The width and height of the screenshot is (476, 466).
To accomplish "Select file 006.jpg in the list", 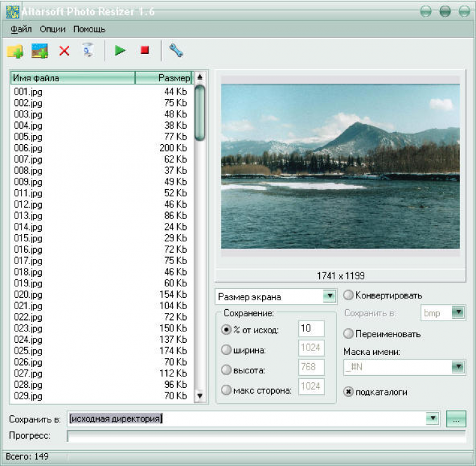I will pyautogui.click(x=29, y=148).
